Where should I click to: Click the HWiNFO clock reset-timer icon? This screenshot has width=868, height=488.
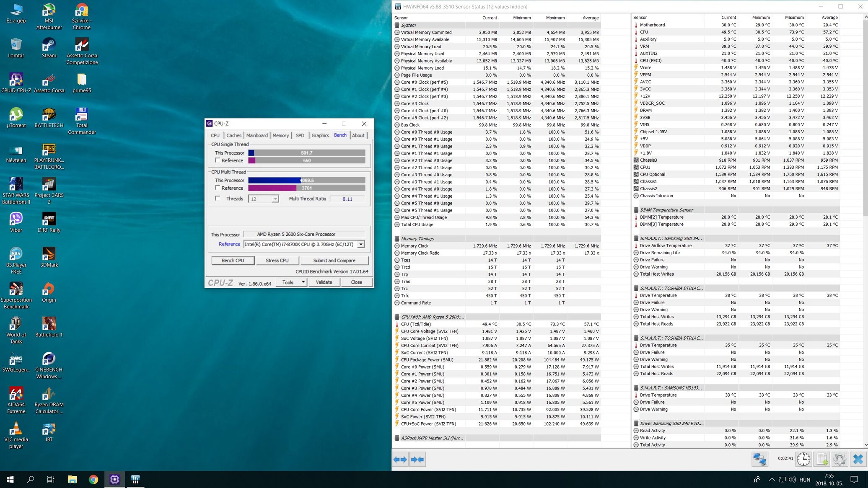(x=803, y=459)
